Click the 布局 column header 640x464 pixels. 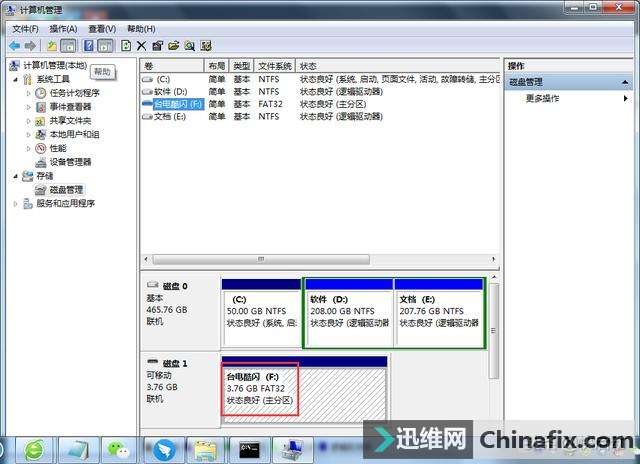(217, 66)
